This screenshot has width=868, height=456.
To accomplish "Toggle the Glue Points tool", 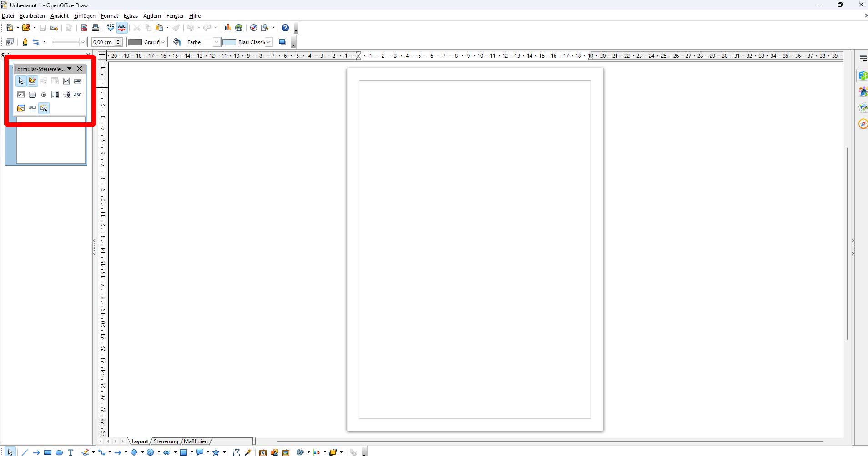I will pyautogui.click(x=248, y=452).
